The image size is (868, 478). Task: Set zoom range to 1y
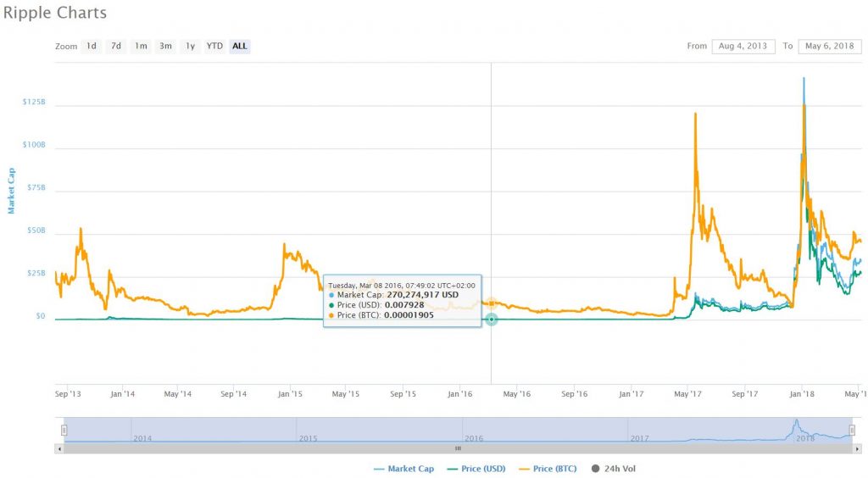point(190,46)
